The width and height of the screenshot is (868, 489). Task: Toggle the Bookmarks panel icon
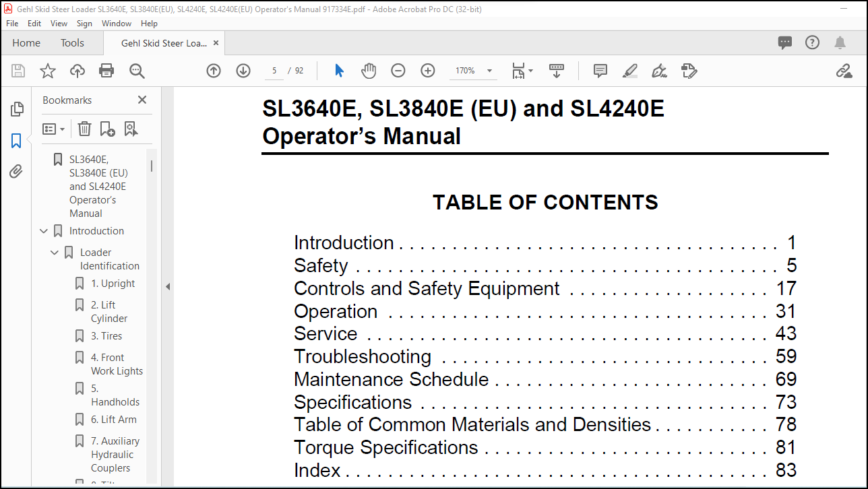(x=17, y=141)
